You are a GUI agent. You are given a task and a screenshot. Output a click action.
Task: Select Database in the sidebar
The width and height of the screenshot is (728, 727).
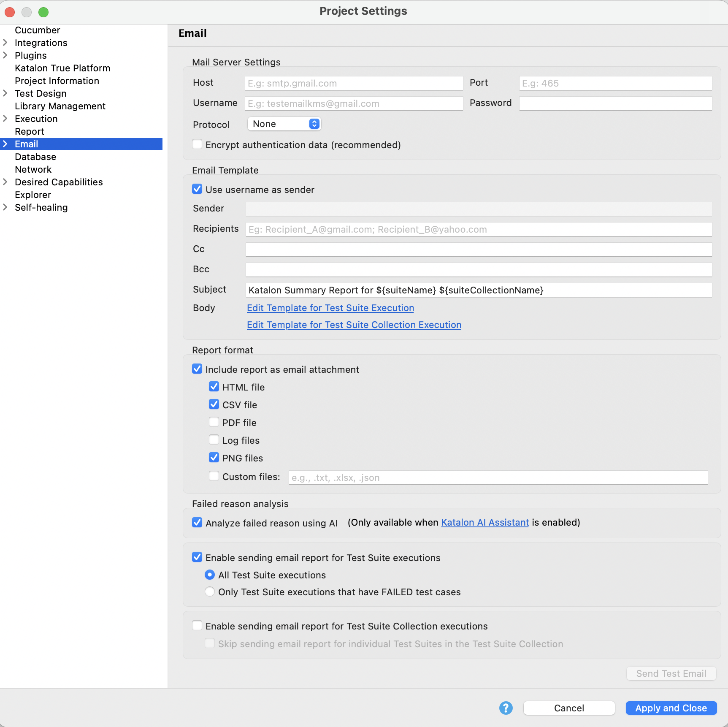tap(35, 157)
